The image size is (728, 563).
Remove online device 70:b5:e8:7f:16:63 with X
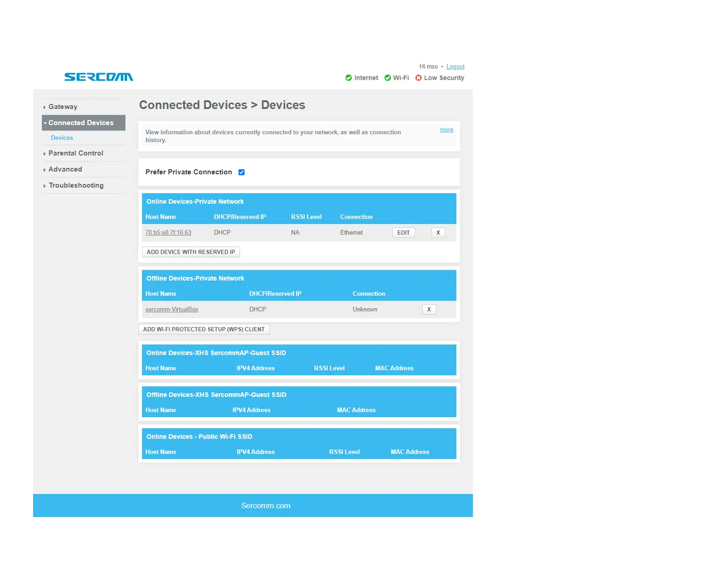coord(438,233)
